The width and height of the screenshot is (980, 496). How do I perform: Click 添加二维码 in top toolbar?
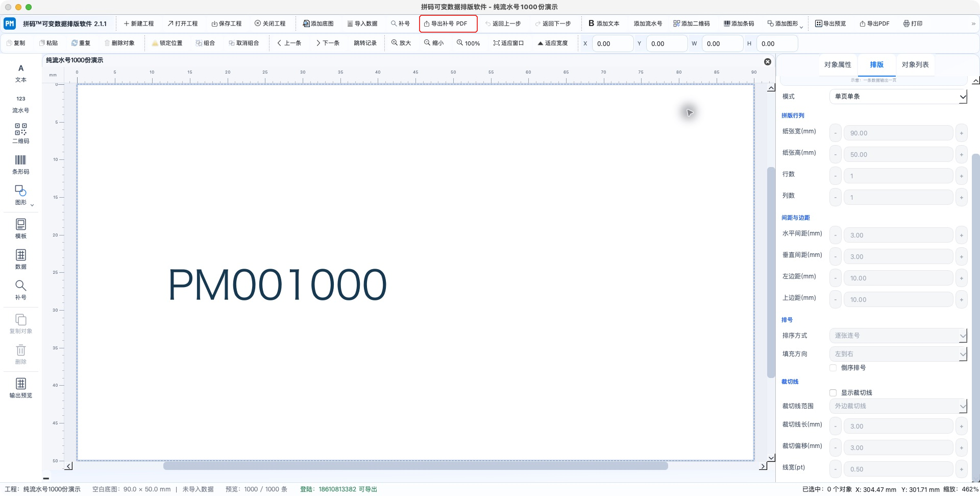692,23
